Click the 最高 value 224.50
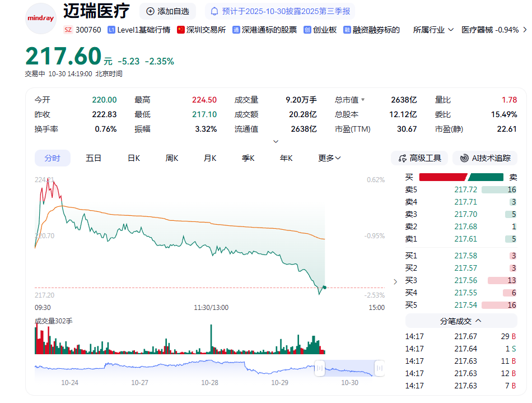This screenshot has height=403, width=532. pos(204,100)
